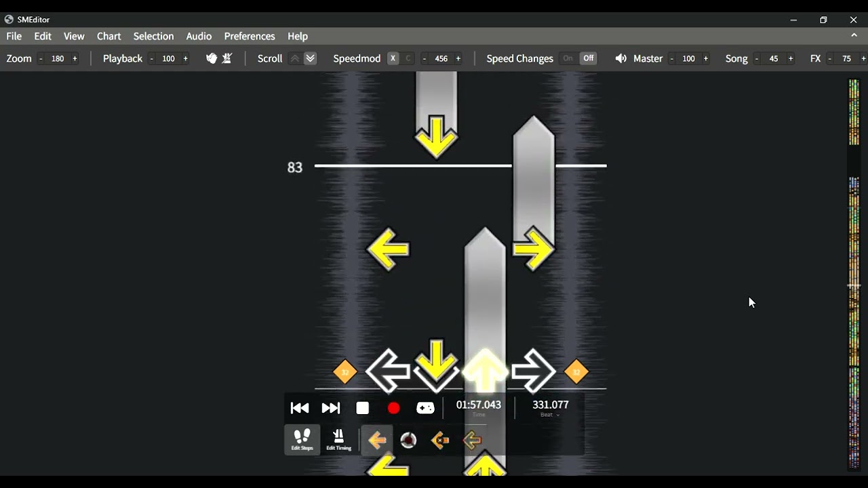Increase Speedmod value
868x488 pixels.
tap(458, 58)
